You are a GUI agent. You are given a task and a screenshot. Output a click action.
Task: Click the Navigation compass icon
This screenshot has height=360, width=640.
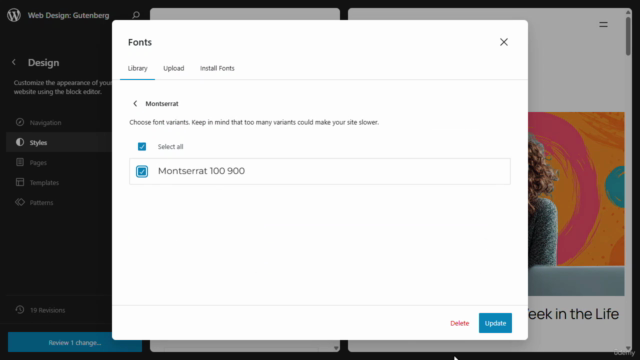coord(20,122)
